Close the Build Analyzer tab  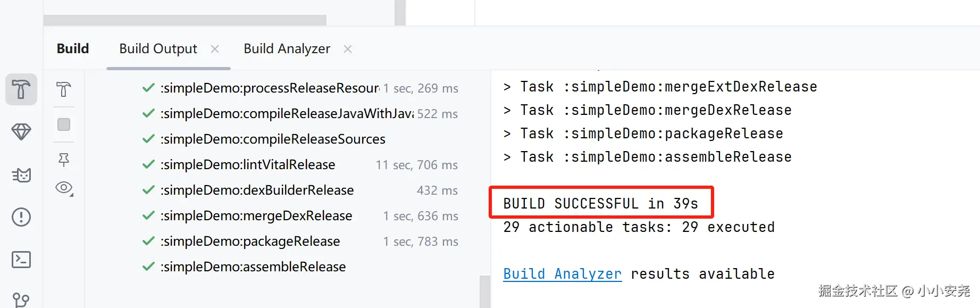tap(348, 49)
